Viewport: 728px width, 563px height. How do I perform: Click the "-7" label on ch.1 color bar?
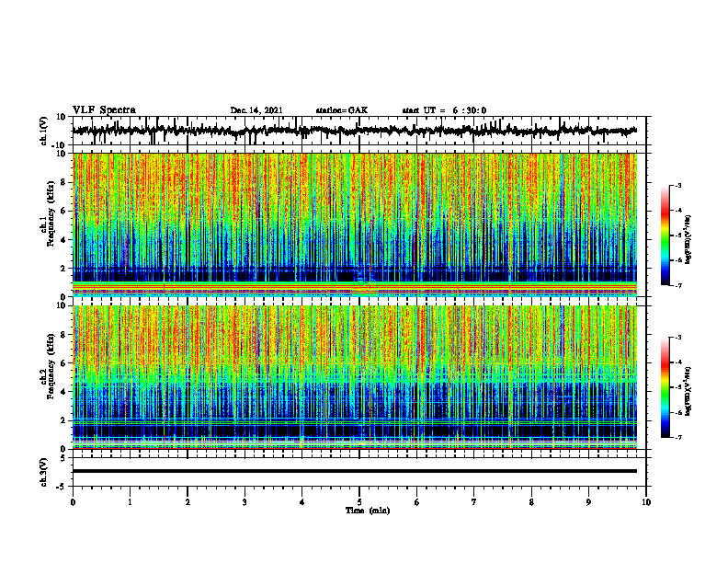678,285
